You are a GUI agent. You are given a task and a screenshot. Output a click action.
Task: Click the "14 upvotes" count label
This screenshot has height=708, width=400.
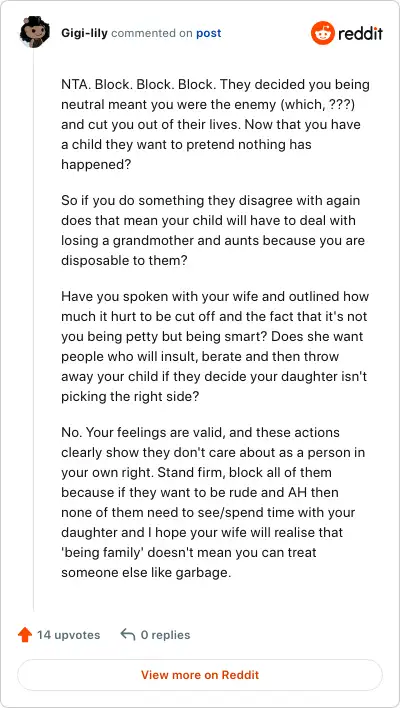[x=69, y=635]
